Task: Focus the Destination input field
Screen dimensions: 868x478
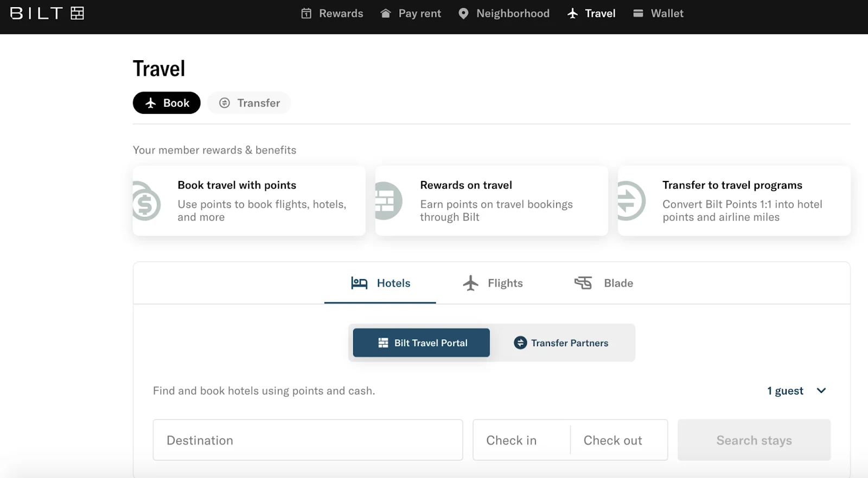Action: [x=308, y=440]
